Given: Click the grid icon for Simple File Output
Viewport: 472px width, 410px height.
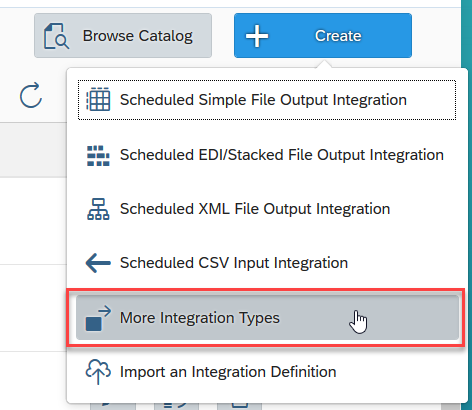Looking at the screenshot, I should click(x=98, y=99).
